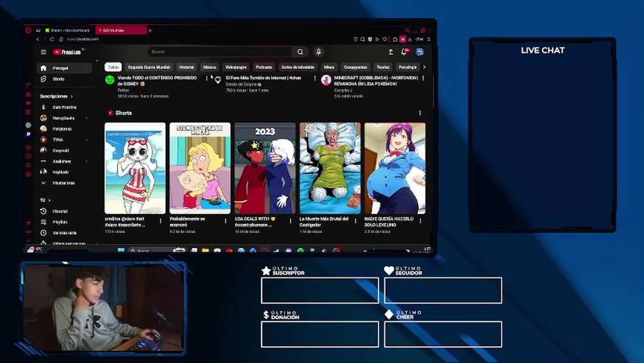Click the Opera browser logo button
The width and height of the screenshot is (644, 363).
coord(29,30)
